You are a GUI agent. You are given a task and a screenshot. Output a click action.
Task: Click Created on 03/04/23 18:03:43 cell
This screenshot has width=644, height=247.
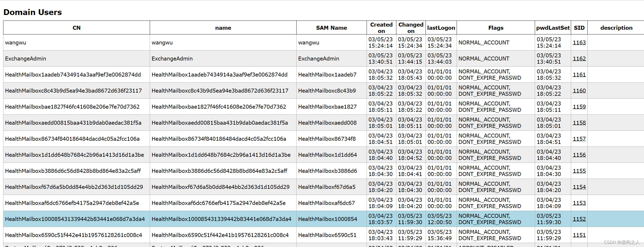click(381, 235)
